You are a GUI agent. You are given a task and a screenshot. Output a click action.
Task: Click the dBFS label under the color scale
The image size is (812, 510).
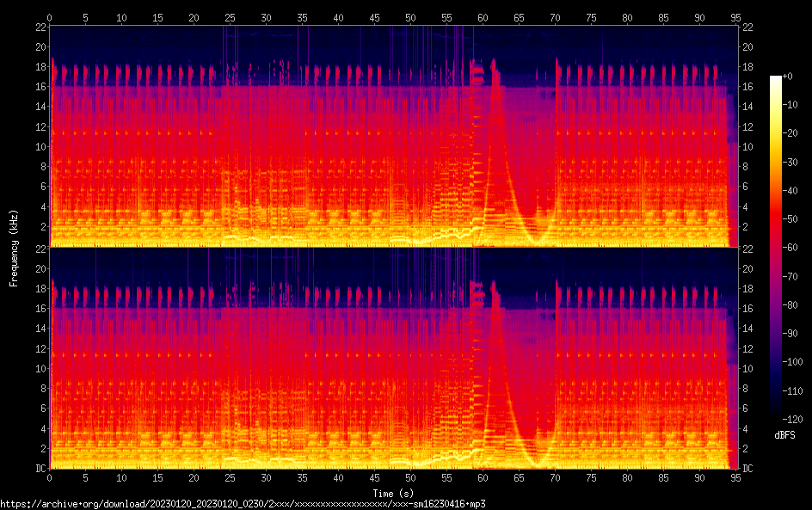(784, 435)
